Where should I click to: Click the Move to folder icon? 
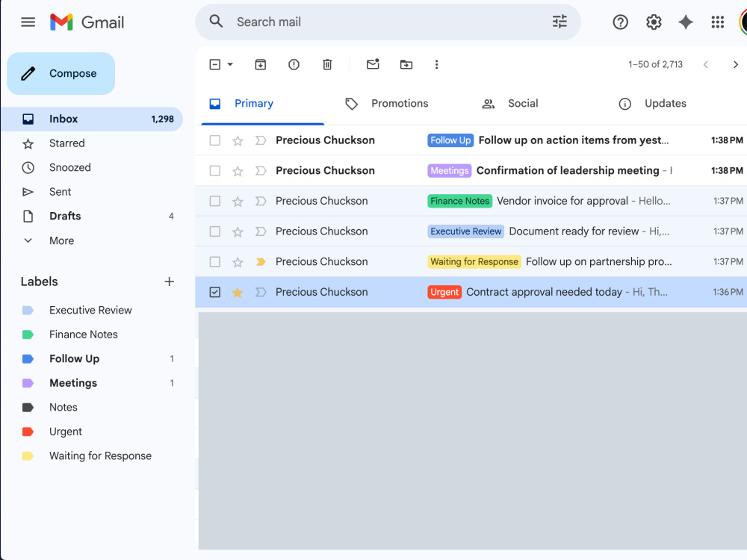tap(406, 64)
